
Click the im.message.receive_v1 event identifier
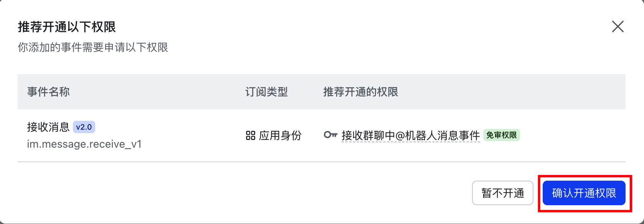coord(84,144)
